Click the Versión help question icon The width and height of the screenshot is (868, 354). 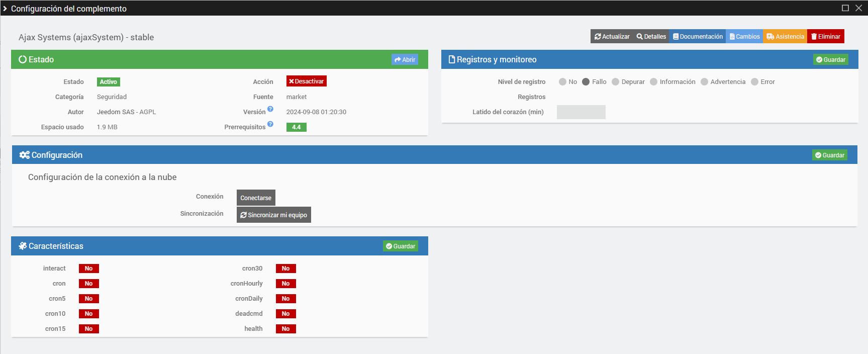pos(270,109)
